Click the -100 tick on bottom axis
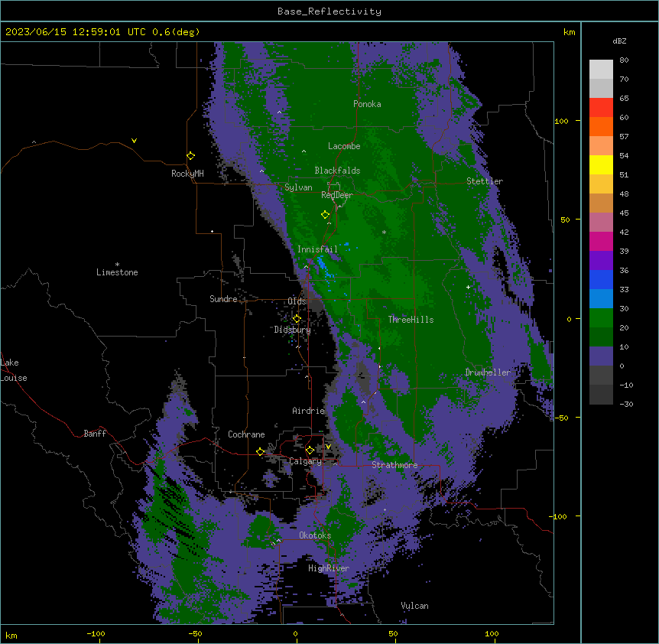659x644 pixels. 96,633
